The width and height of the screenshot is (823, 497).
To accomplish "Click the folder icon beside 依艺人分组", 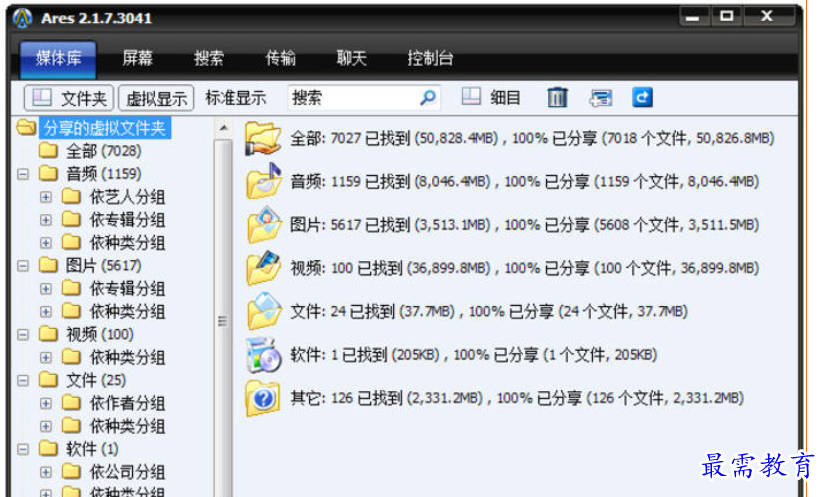I will tap(71, 196).
